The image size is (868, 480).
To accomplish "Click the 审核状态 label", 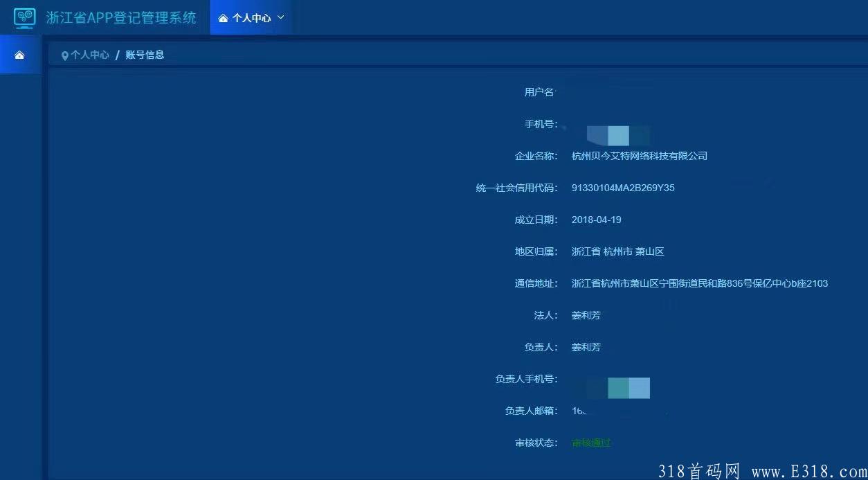I will coord(536,443).
